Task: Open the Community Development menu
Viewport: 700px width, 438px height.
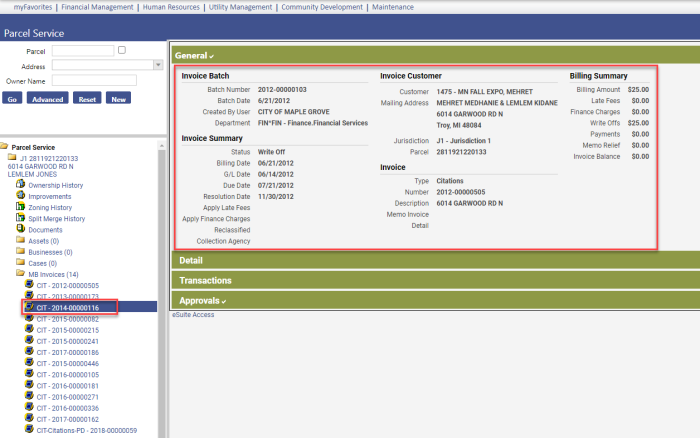Action: (x=322, y=7)
